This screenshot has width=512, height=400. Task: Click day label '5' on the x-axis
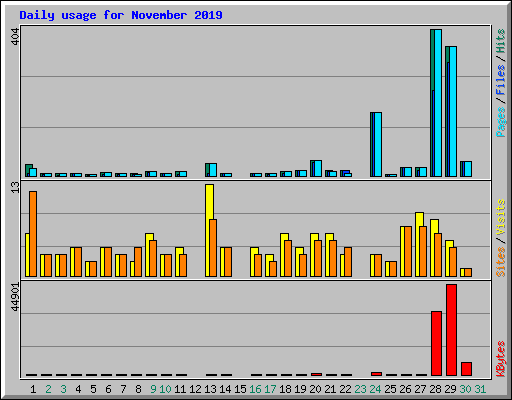(93, 389)
